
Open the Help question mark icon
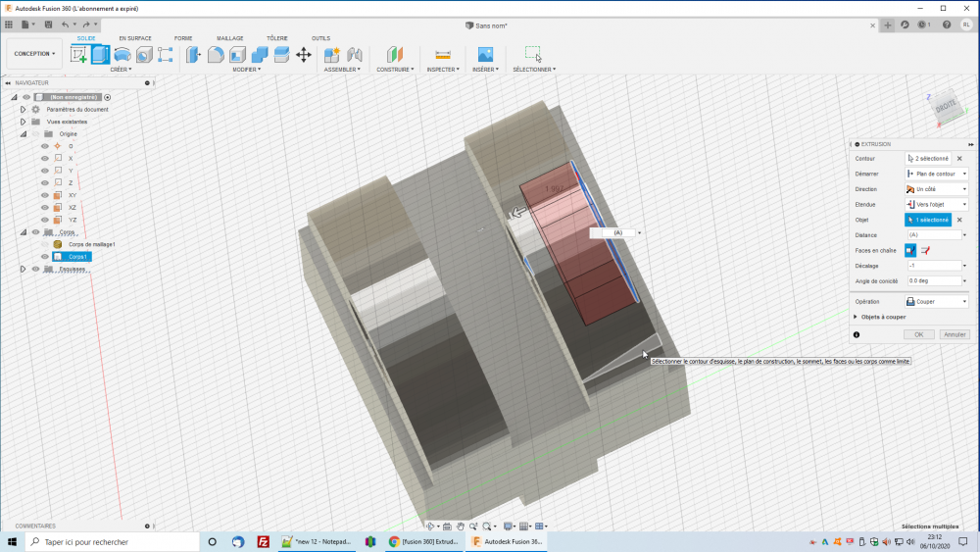click(947, 25)
